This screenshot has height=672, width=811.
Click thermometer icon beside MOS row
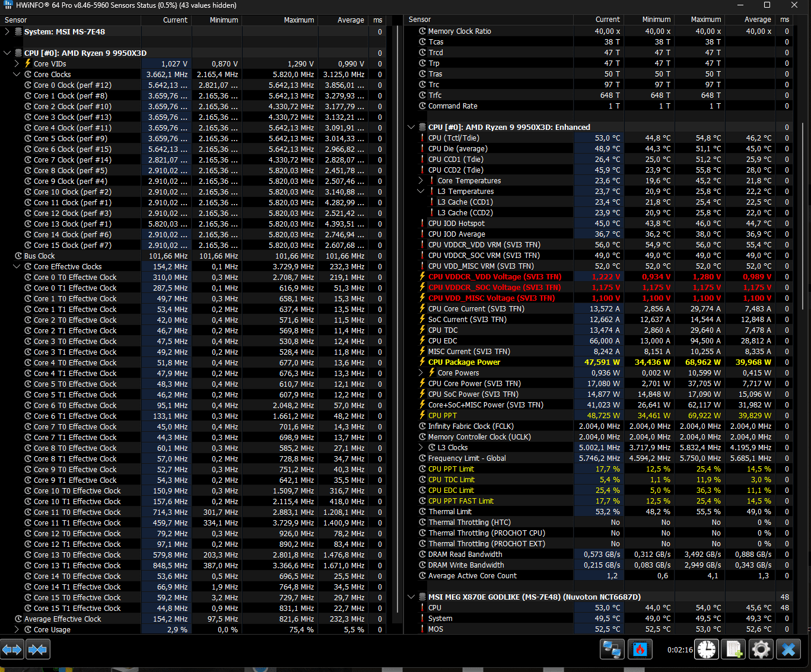coord(422,629)
